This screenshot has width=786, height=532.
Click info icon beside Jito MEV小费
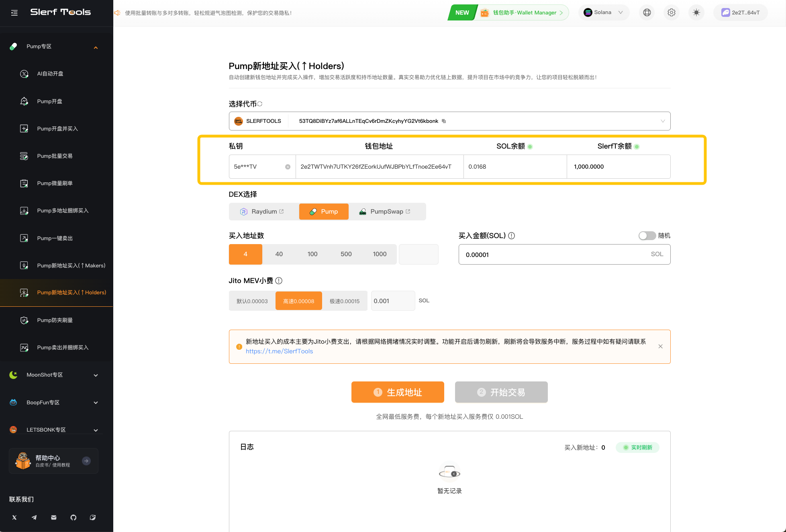(x=279, y=281)
